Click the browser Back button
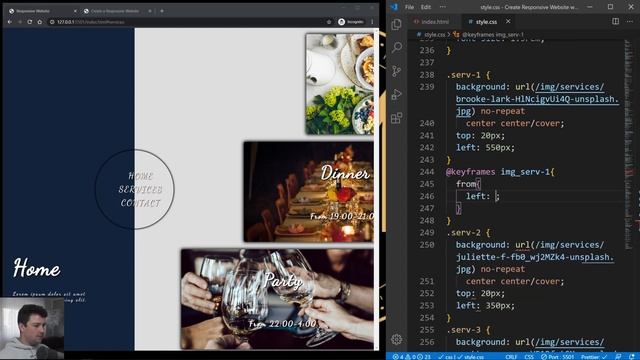The image size is (640, 360). click(10, 22)
